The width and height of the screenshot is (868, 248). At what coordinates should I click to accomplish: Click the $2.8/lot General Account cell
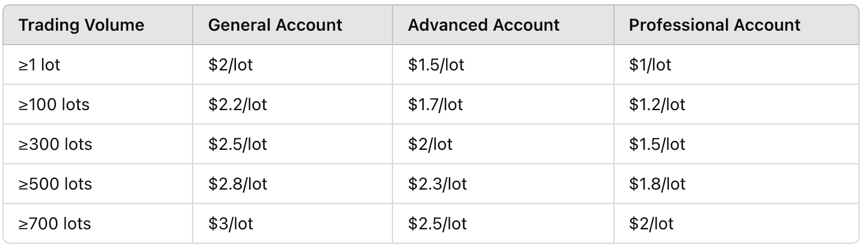pyautogui.click(x=237, y=184)
